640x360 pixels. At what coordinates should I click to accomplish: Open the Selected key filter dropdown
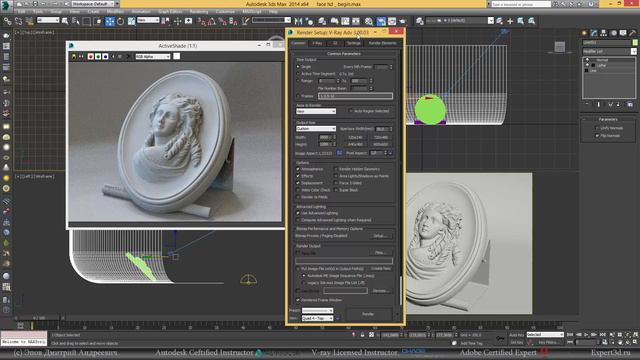545,335
